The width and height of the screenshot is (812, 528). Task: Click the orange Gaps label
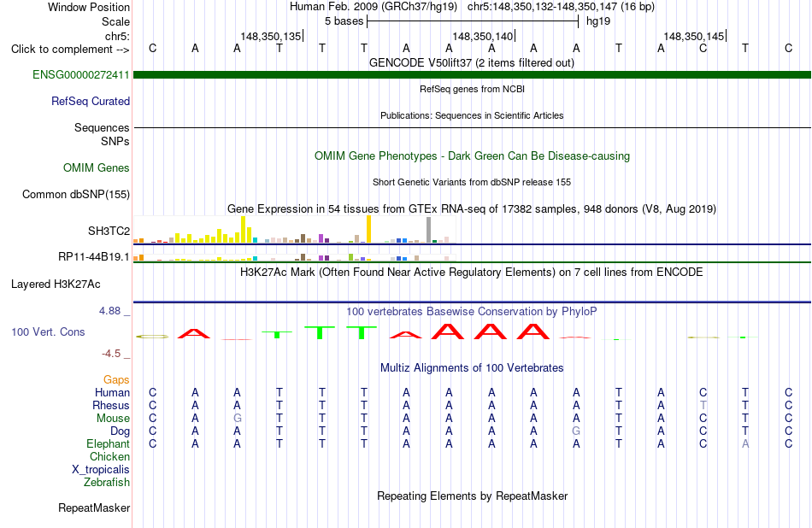(x=116, y=379)
